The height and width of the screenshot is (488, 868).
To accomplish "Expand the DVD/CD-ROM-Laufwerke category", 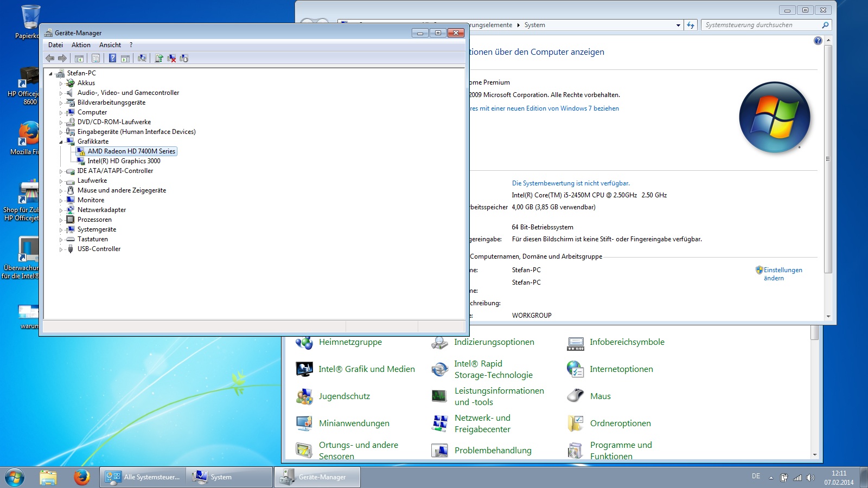I will coord(61,123).
